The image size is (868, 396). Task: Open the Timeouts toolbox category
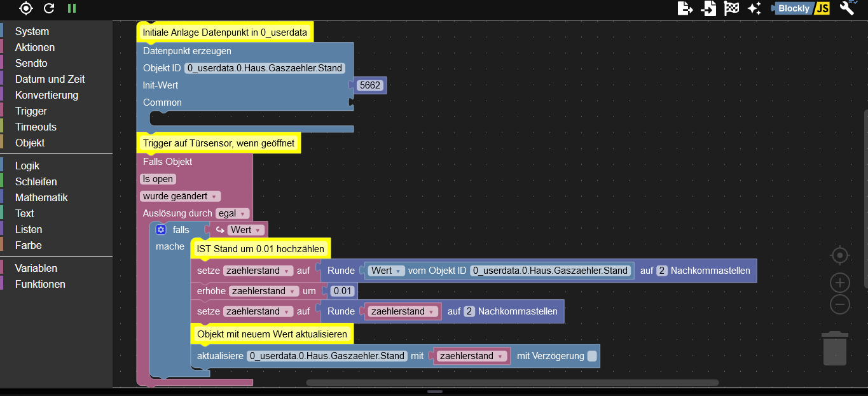(x=36, y=127)
